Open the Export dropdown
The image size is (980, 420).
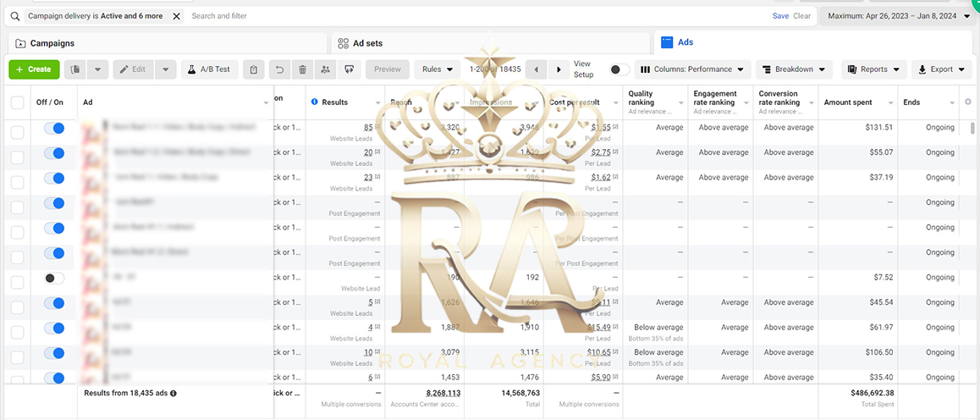coord(941,69)
